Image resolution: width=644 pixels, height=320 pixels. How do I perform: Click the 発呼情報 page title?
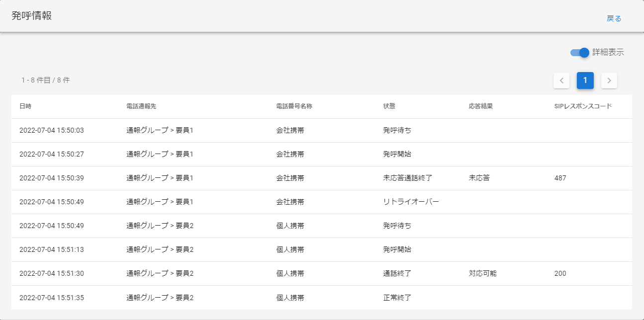click(32, 16)
